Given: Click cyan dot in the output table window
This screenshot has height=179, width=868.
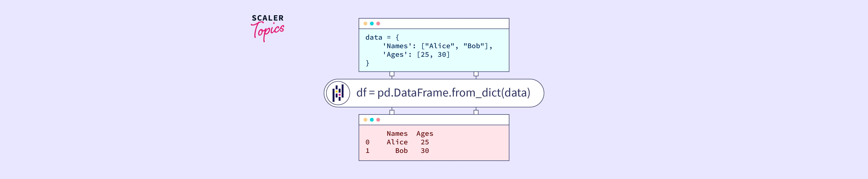Looking at the screenshot, I should click(372, 120).
